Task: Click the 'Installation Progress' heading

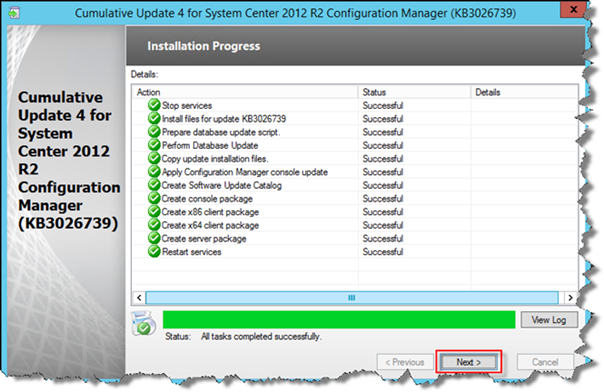Action: tap(204, 46)
